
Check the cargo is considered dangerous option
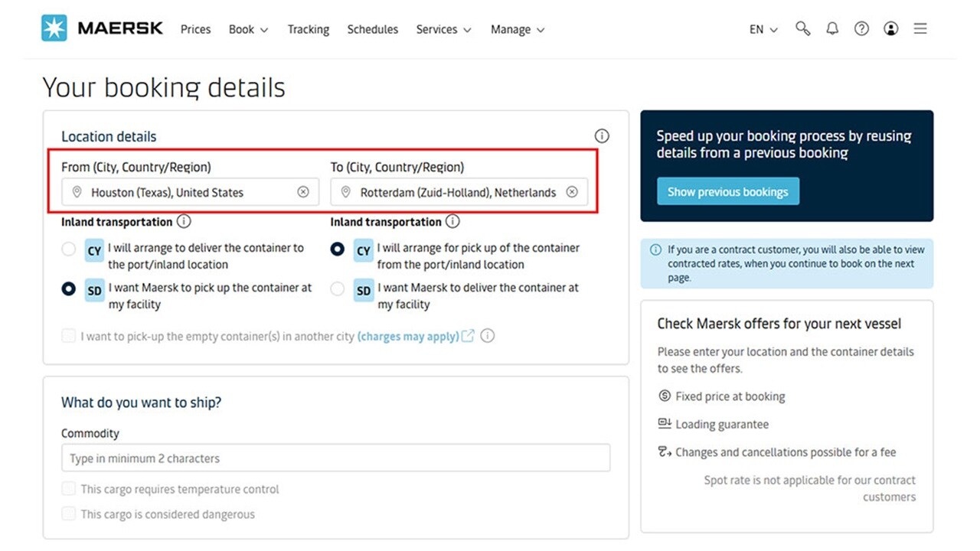pos(68,514)
